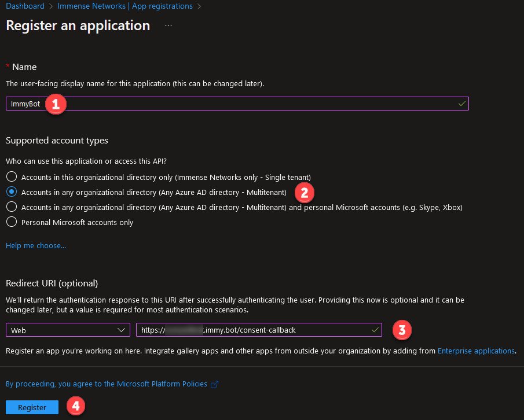The image size is (524, 420).
Task: Click the ellipsis icon beside Register an application
Action: pos(168,26)
